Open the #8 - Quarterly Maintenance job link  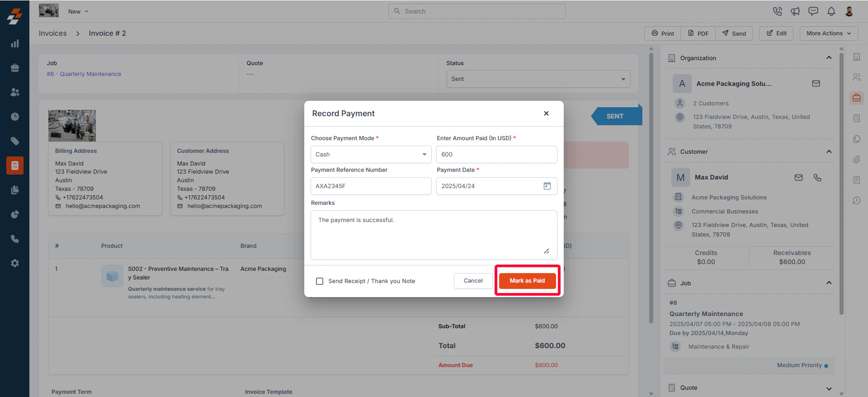84,74
